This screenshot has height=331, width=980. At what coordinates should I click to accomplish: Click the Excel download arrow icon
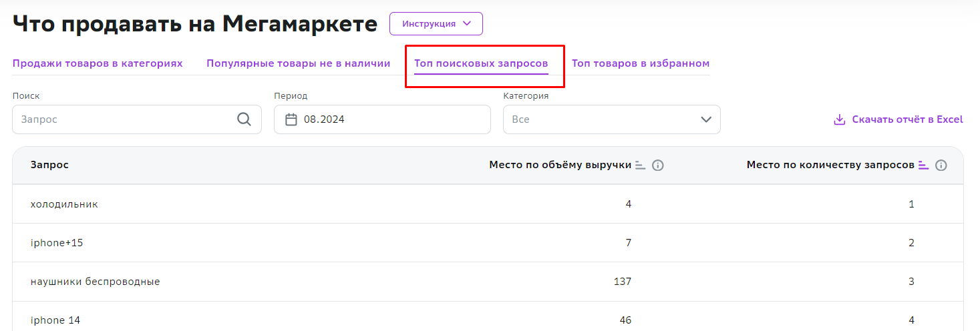pyautogui.click(x=840, y=119)
